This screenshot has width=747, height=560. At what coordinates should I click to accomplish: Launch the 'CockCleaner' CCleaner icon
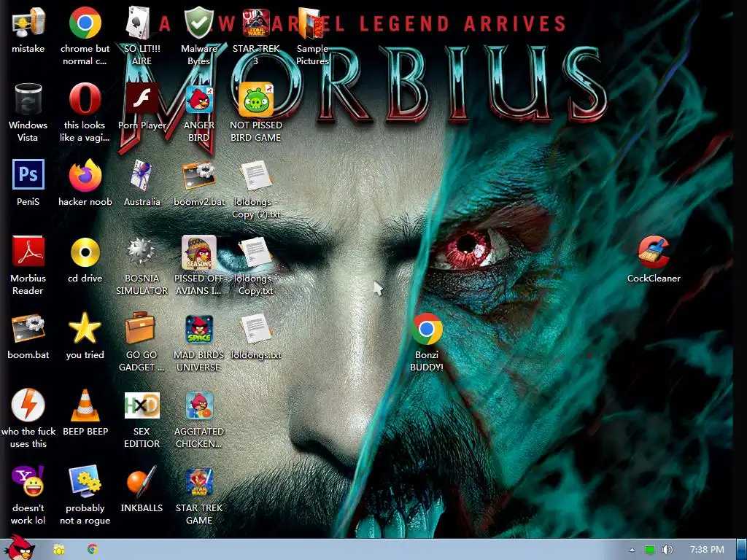click(x=654, y=252)
